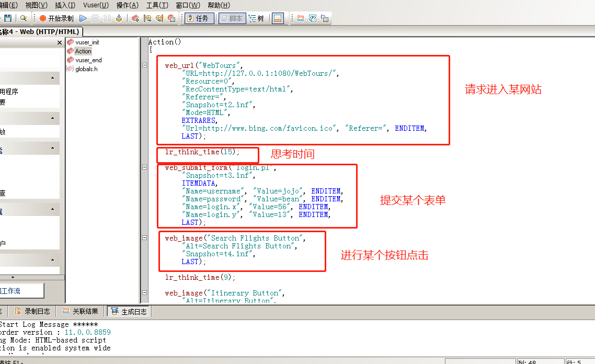Viewport: 595px width, 364px height.
Task: Switch to the 生成日志 tab
Action: [129, 312]
